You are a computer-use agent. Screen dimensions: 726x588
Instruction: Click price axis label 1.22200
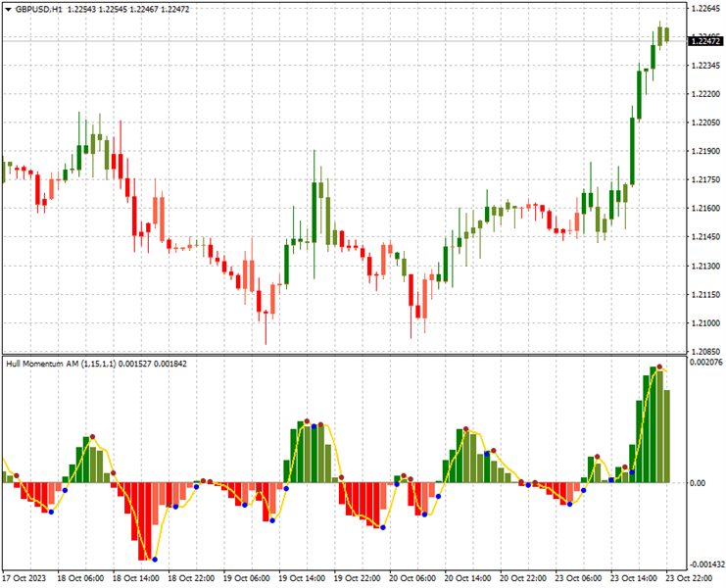705,94
